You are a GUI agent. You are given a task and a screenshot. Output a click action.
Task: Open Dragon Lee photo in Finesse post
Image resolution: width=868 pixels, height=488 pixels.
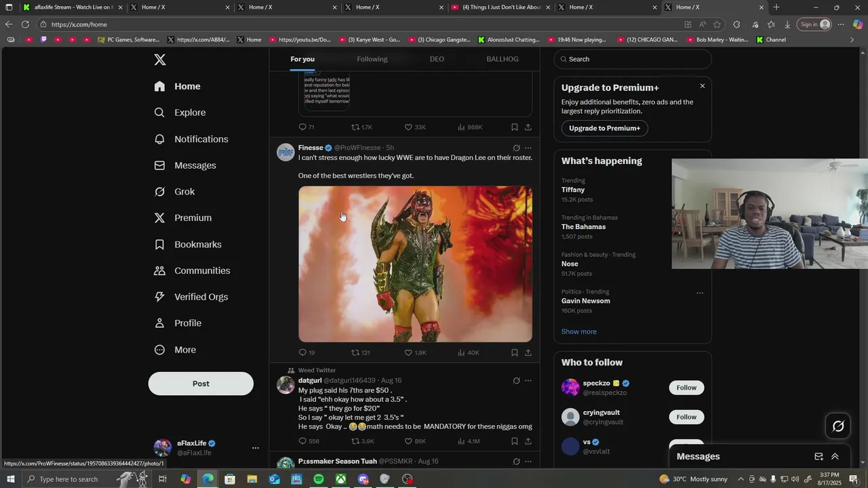415,264
